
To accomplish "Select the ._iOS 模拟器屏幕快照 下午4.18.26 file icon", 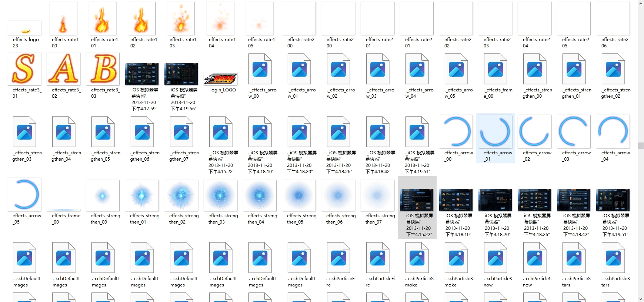I will (x=338, y=132).
